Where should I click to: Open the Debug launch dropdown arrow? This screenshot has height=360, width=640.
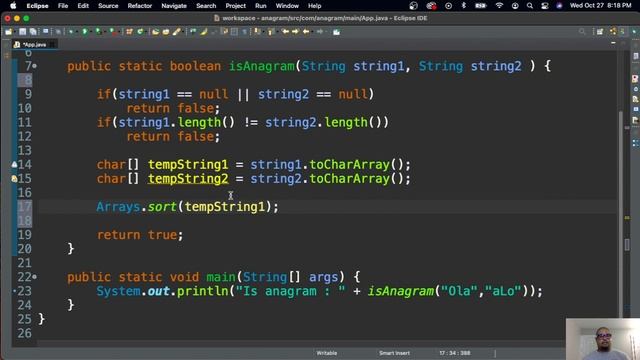click(x=76, y=31)
